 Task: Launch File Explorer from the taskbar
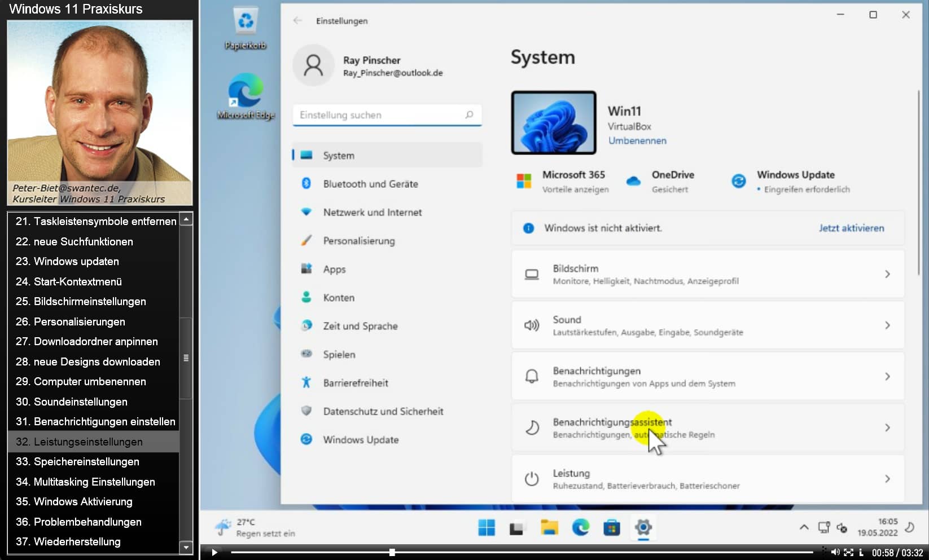click(x=549, y=528)
